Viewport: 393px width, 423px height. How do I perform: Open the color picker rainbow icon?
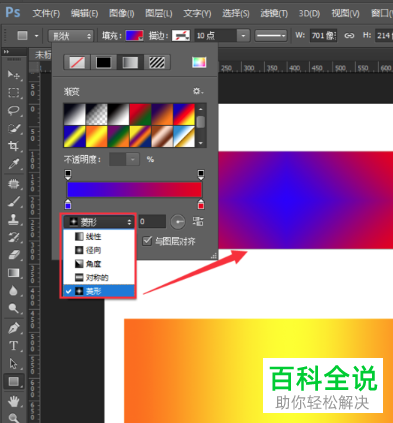point(199,62)
